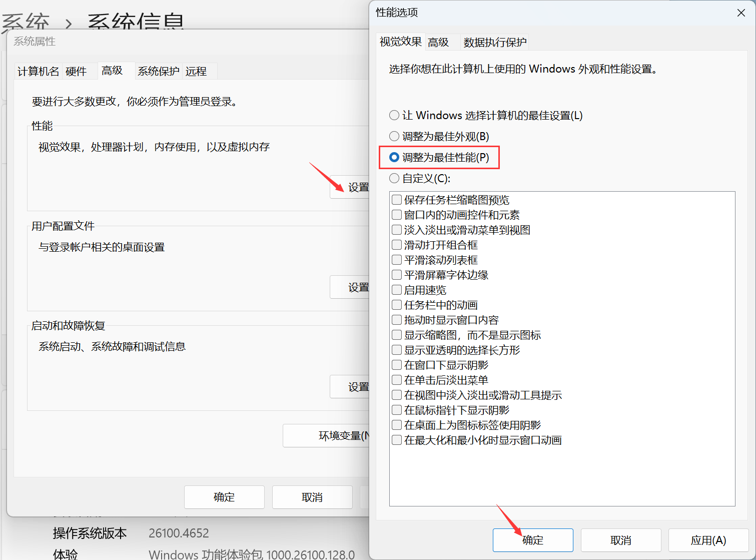Screen dimensions: 756x560
Task: Tick 拖动时显示窗口内容 checkbox
Action: click(x=397, y=320)
